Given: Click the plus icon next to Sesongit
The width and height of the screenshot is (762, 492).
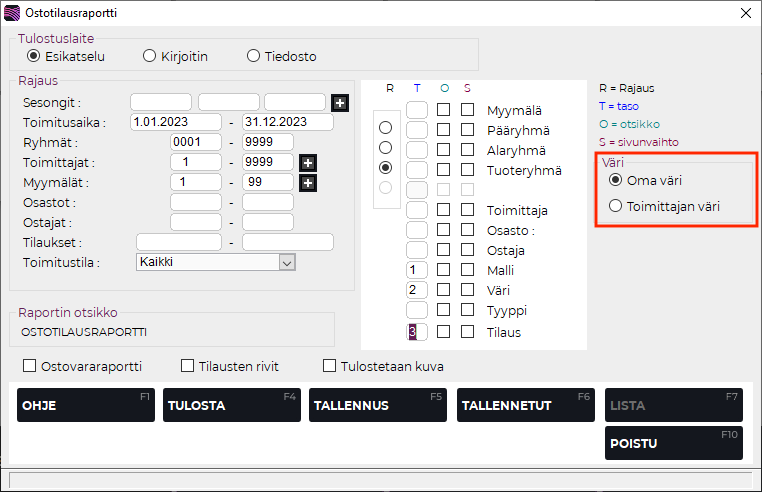Looking at the screenshot, I should click(x=340, y=102).
